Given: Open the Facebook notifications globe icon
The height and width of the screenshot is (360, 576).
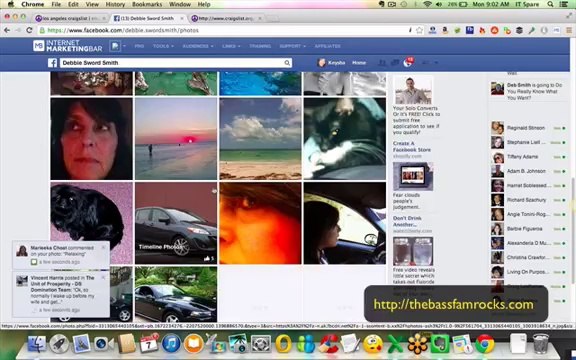Looking at the screenshot, I should [x=408, y=63].
